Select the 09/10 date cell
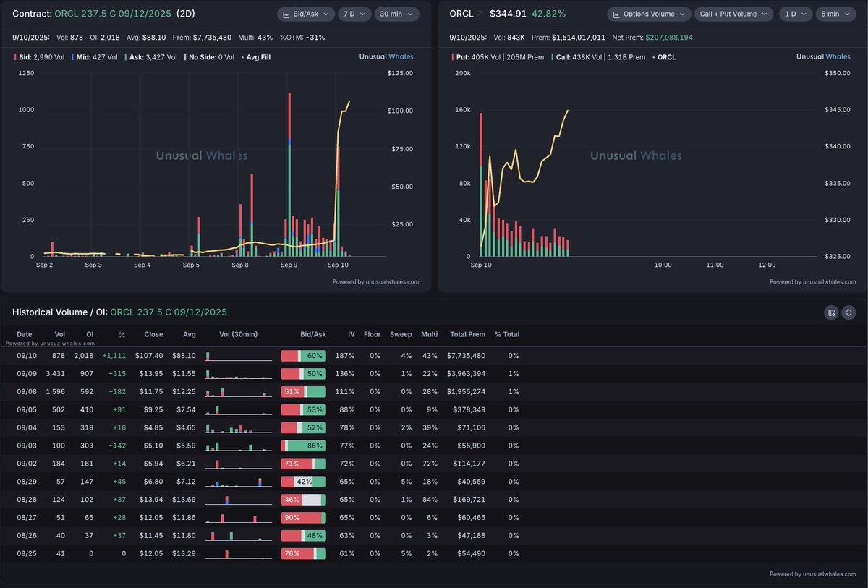The height and width of the screenshot is (588, 868). click(25, 356)
